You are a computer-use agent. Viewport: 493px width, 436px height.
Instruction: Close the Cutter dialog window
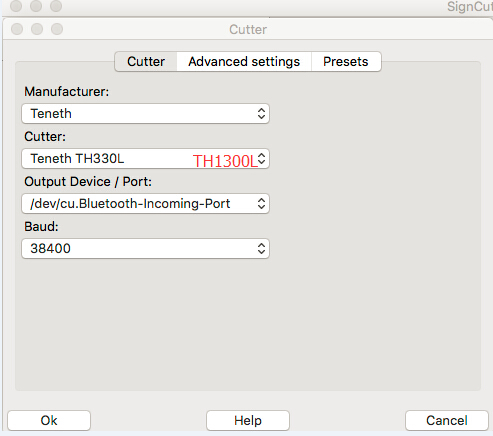pos(17,29)
